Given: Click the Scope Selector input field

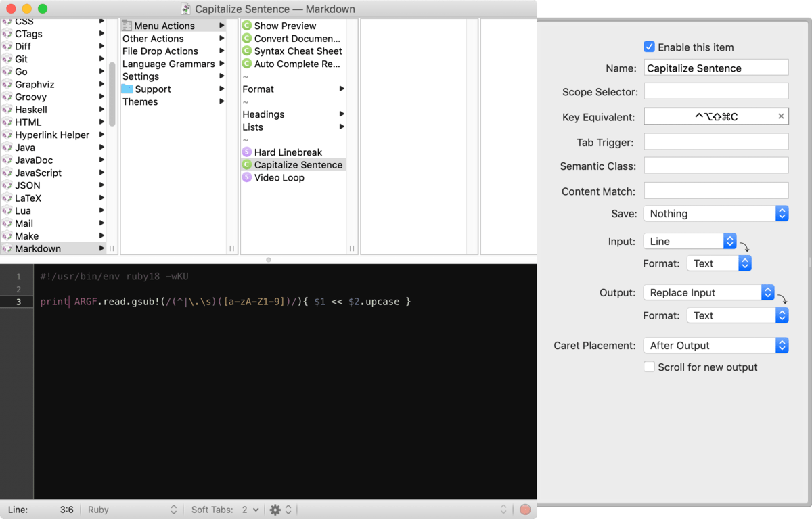Looking at the screenshot, I should pos(716,91).
